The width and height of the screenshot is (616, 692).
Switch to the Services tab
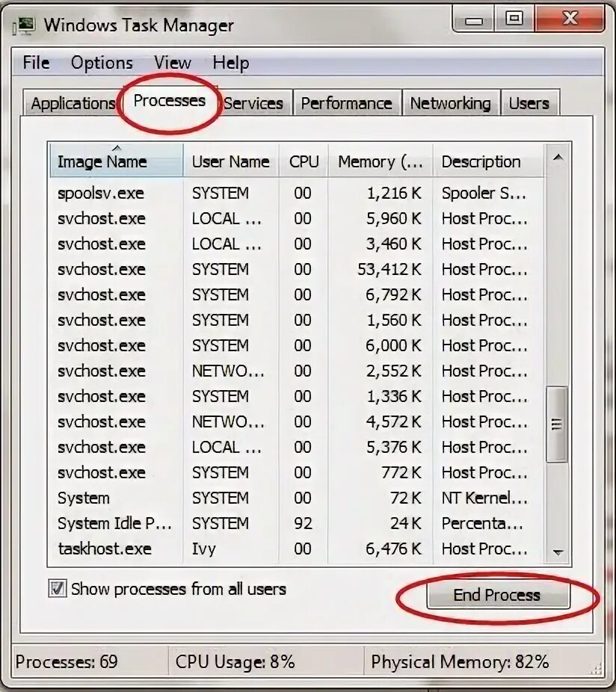pos(253,103)
